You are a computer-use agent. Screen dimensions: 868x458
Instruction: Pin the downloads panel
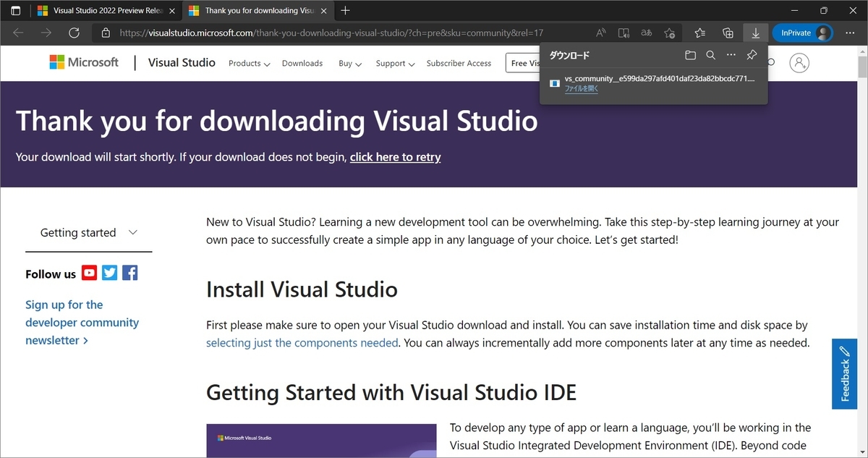click(752, 55)
